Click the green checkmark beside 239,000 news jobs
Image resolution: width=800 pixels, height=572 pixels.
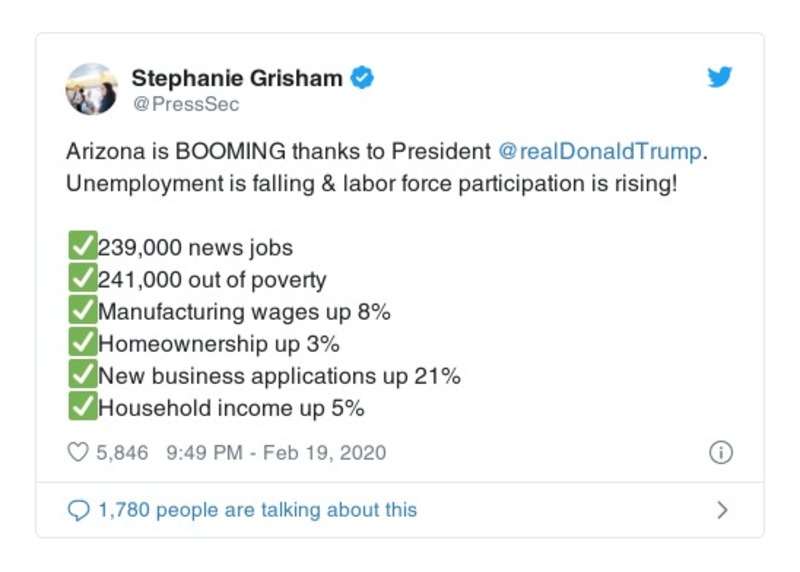tap(82, 247)
